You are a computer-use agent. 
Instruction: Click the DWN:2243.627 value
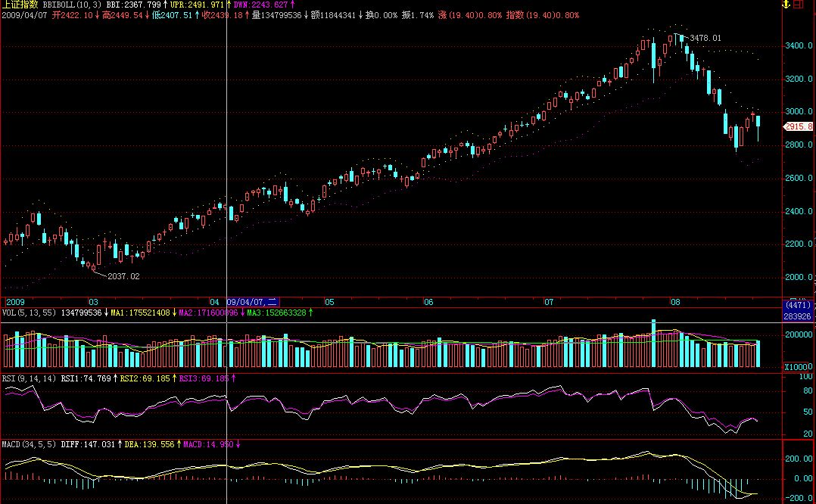260,5
